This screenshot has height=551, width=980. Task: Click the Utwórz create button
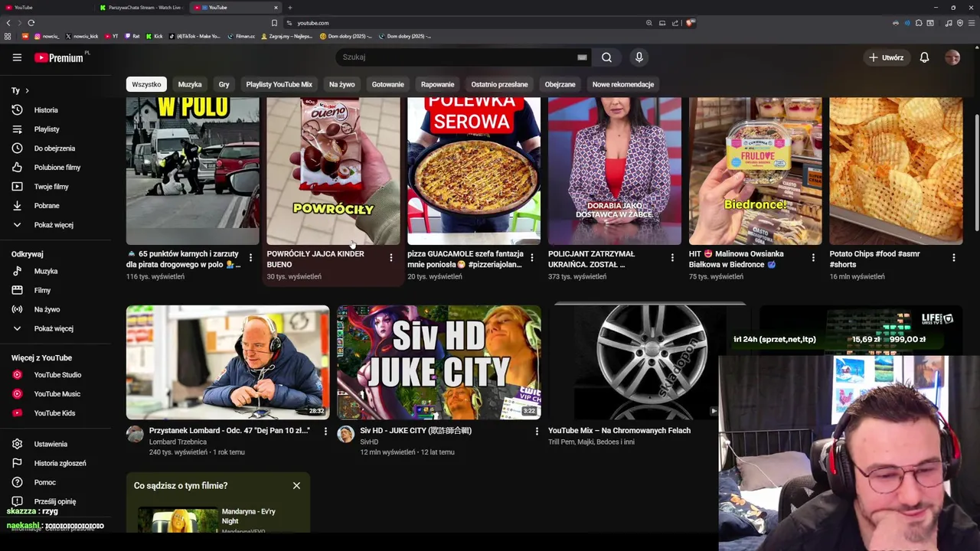coord(887,57)
